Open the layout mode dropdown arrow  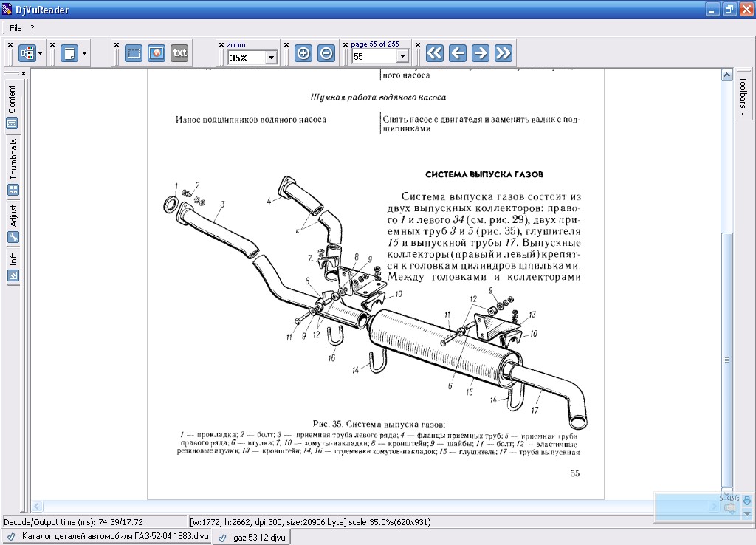point(41,53)
